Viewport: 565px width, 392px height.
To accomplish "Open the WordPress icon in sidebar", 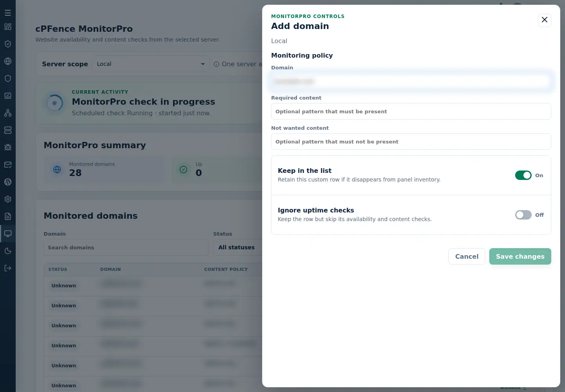I will click(x=8, y=182).
